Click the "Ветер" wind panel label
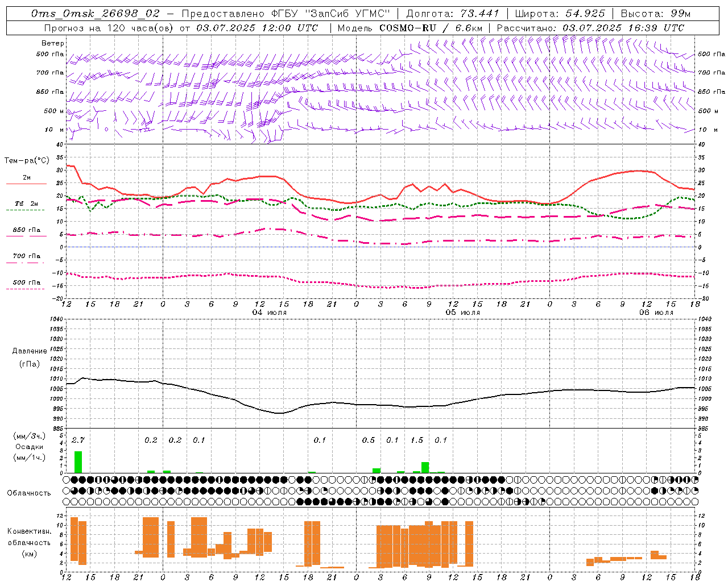This screenshot has width=728, height=582. (x=52, y=43)
